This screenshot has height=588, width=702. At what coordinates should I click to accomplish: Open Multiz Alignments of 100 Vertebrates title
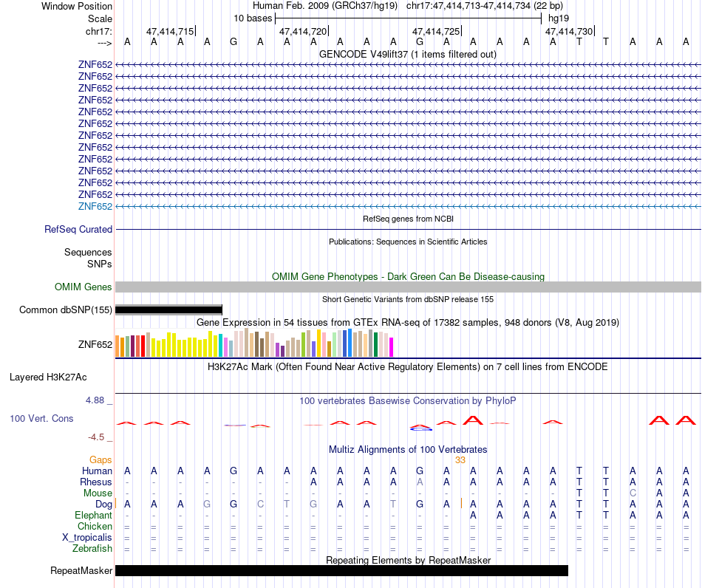408,450
